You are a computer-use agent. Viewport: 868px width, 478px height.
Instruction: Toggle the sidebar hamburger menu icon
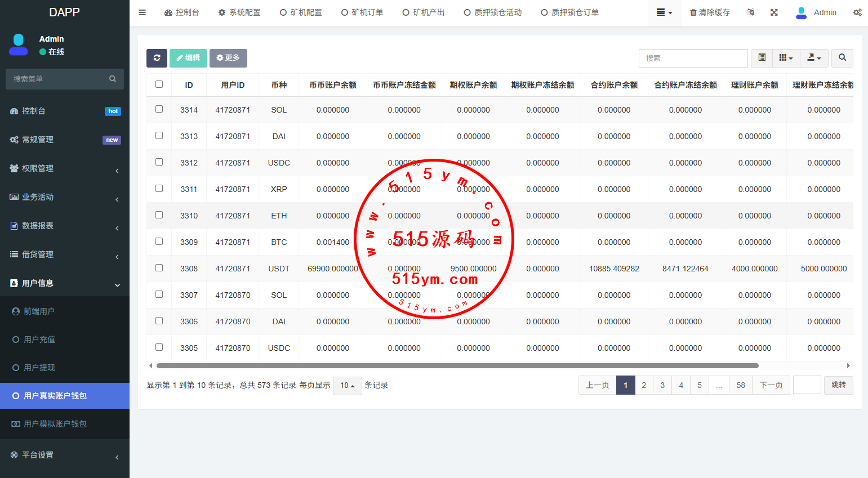(x=143, y=12)
